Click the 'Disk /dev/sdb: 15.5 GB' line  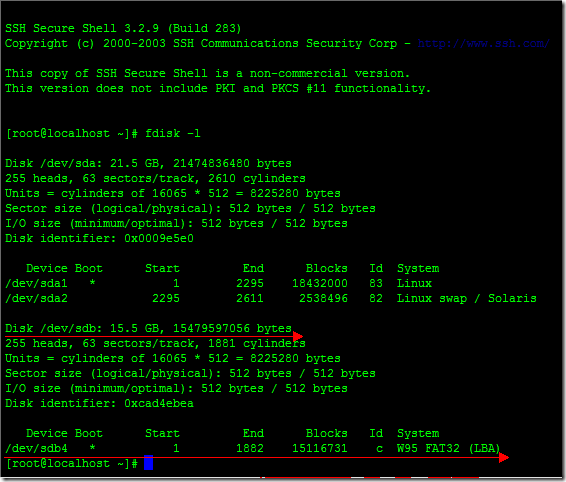(148, 329)
